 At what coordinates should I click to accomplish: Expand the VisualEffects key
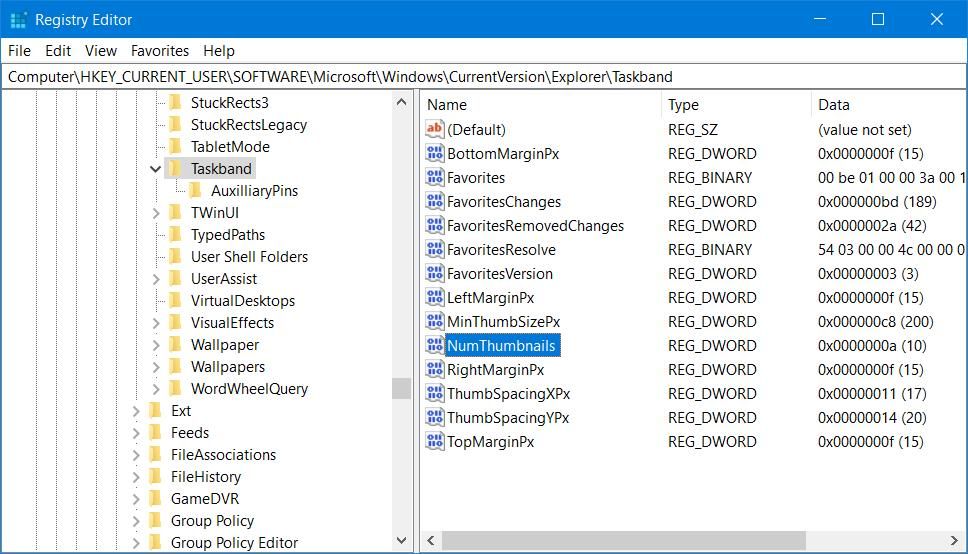point(156,322)
